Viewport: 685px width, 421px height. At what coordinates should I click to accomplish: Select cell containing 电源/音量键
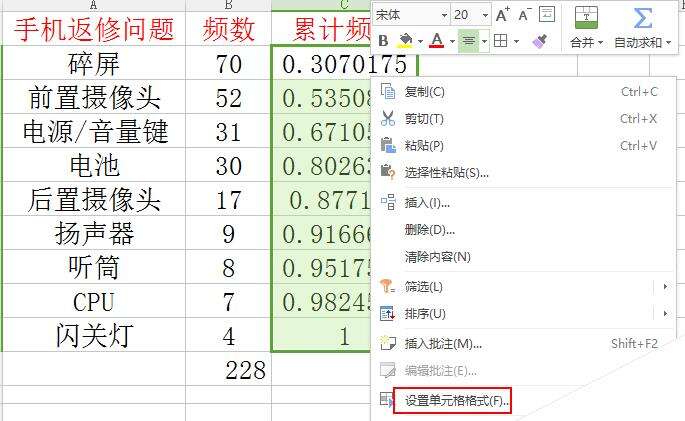point(94,131)
